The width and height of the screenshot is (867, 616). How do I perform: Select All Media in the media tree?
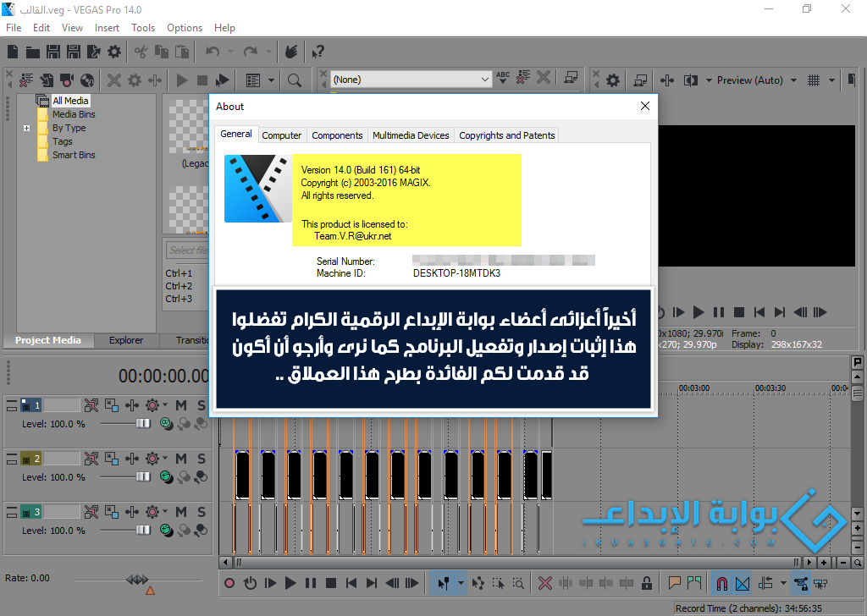pyautogui.click(x=70, y=101)
